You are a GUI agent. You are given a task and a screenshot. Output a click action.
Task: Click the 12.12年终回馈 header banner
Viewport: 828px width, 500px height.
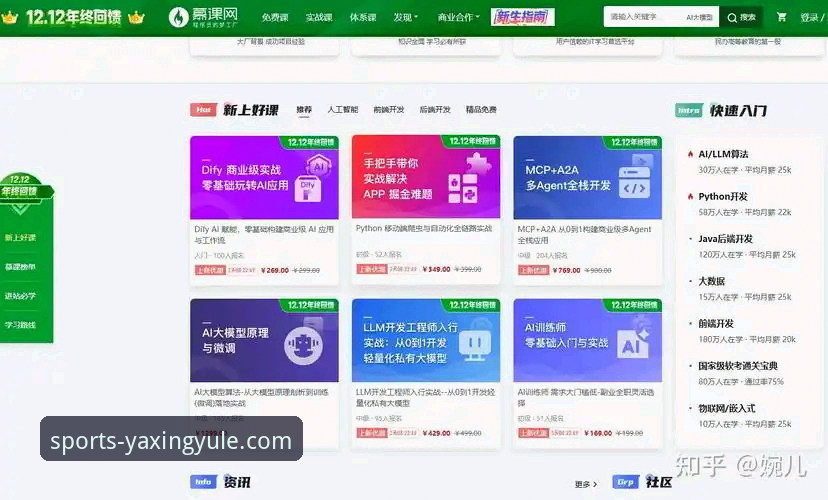pos(73,17)
